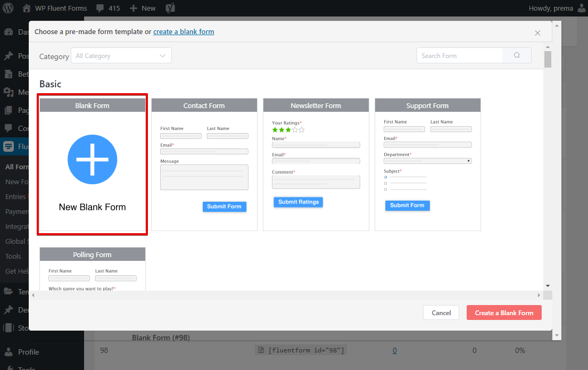Open the Dashboard sidebar icon
Viewport: 588px width, 370px height.
[9, 32]
